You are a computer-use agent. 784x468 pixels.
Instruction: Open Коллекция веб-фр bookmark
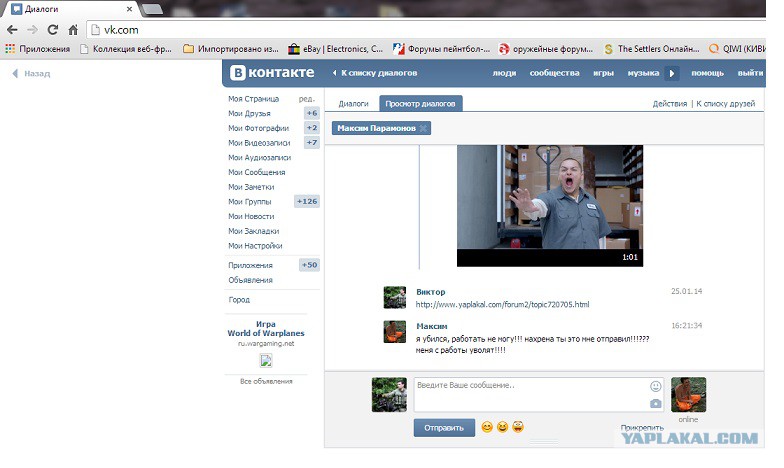click(x=126, y=49)
